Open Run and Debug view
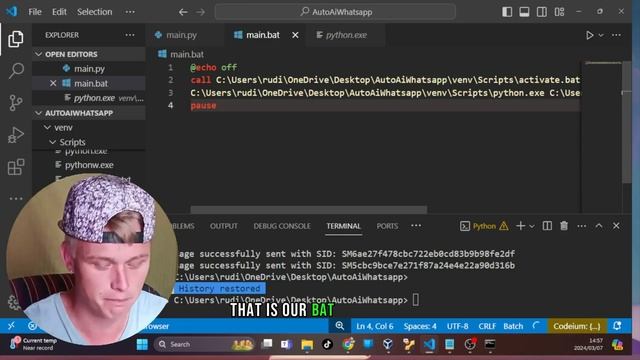This screenshot has height=360, width=640. pos(16,135)
